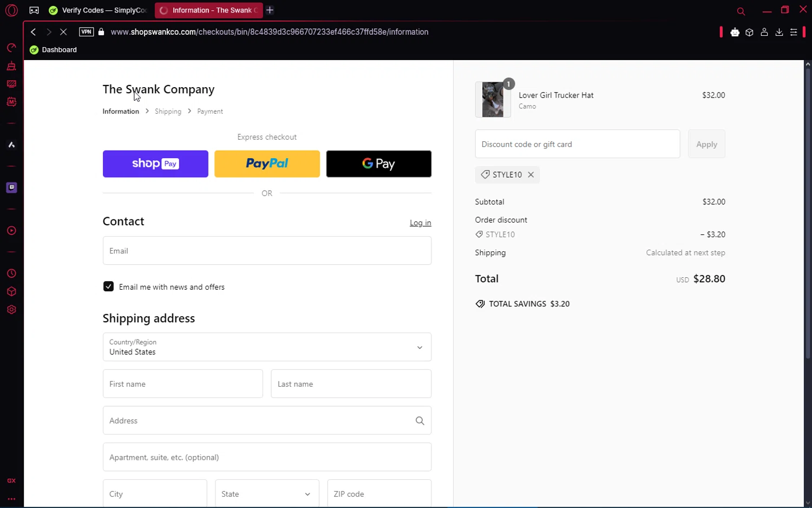
Task: Open sidebar three-dots setup menu
Action: [11, 499]
